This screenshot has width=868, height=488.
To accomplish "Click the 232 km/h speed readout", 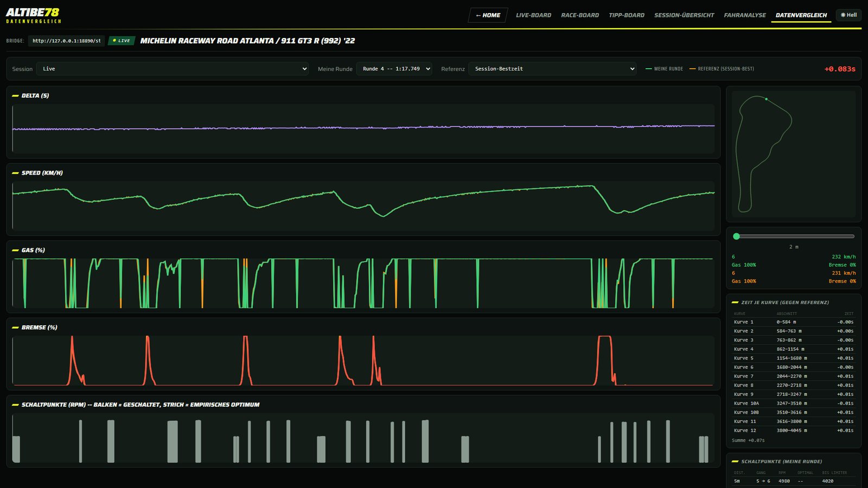I will pyautogui.click(x=844, y=257).
